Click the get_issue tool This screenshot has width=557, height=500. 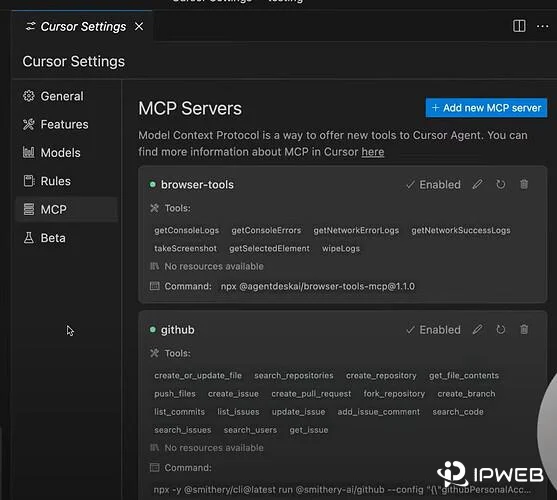[x=309, y=430]
